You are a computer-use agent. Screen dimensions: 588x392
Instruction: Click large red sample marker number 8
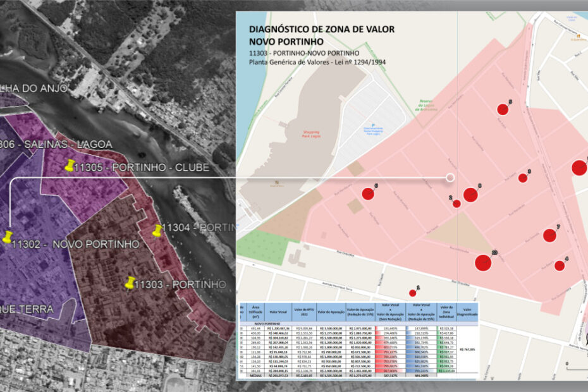click(x=470, y=194)
